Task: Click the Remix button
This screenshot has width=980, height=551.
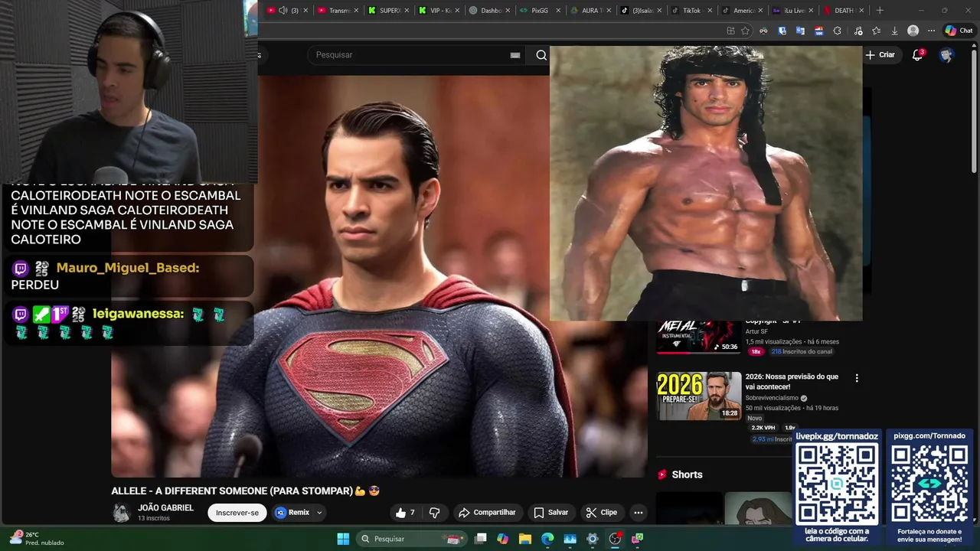Action: point(292,513)
